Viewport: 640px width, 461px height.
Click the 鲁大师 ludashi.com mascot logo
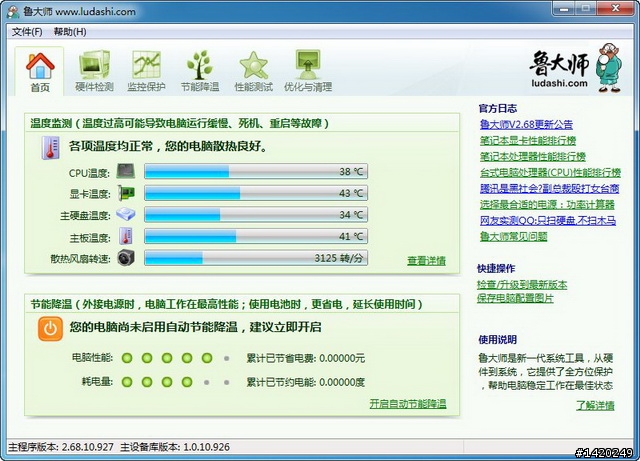coord(576,68)
